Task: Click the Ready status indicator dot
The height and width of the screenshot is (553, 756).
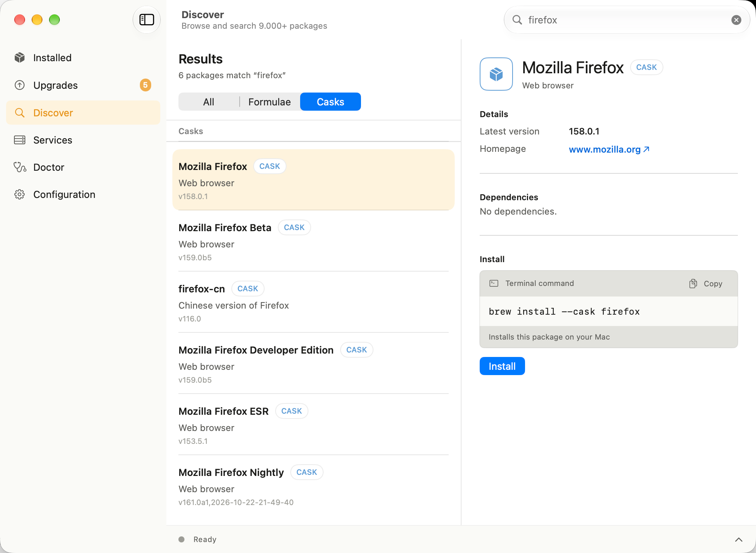Action: [181, 539]
